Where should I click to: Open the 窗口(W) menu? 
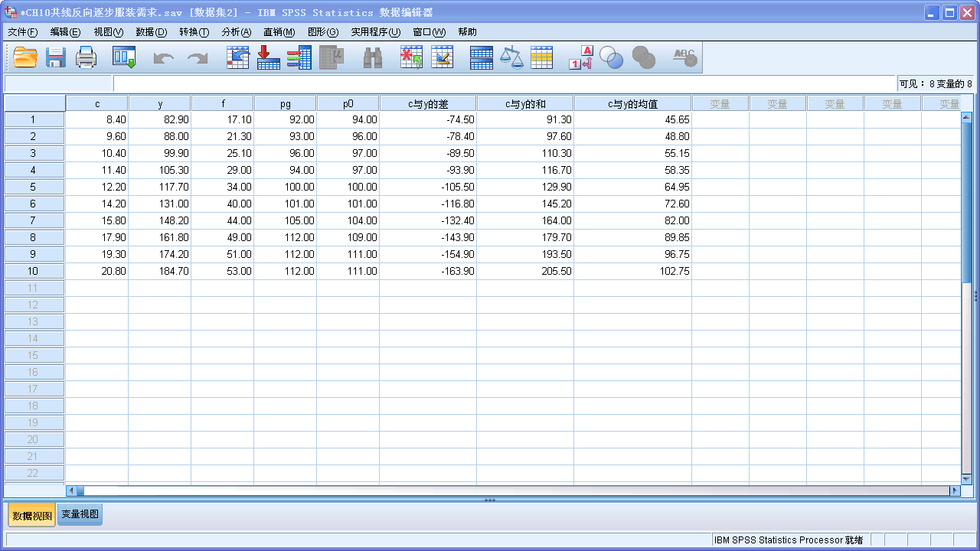pyautogui.click(x=429, y=32)
